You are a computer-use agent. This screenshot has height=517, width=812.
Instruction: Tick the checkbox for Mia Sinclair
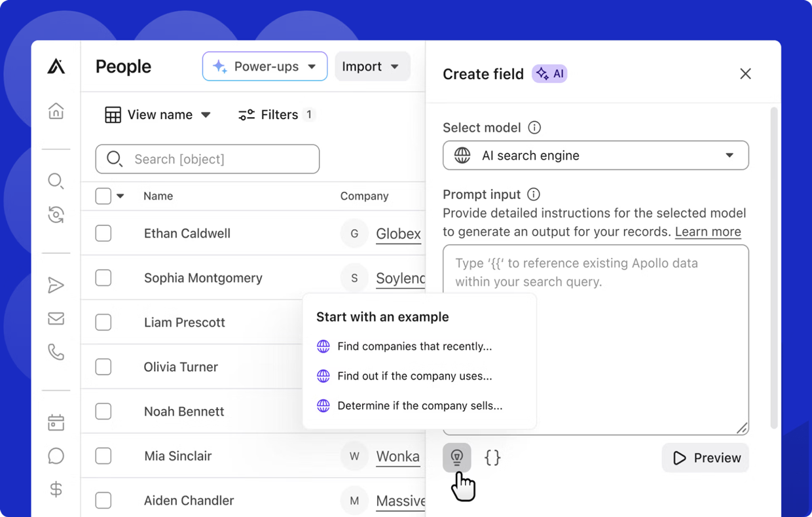(103, 456)
